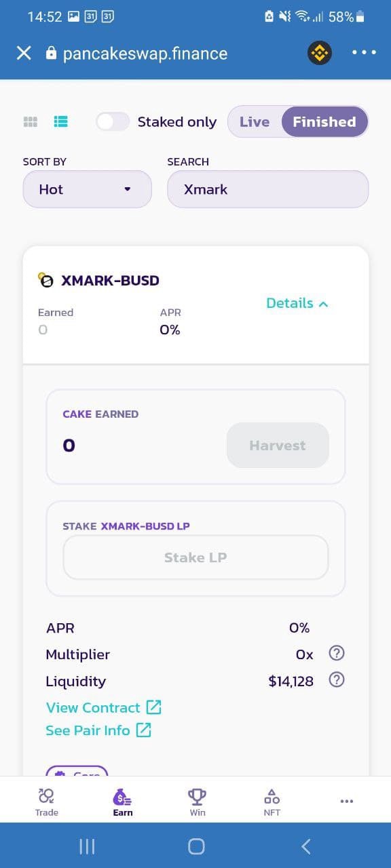Switch farms filter to Live
Image resolution: width=391 pixels, height=868 pixels.
pos(255,122)
